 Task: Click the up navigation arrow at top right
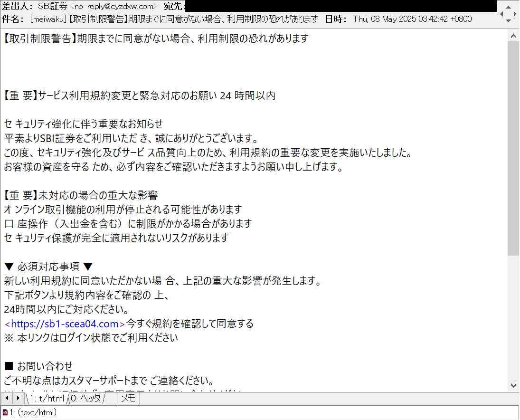click(508, 7)
